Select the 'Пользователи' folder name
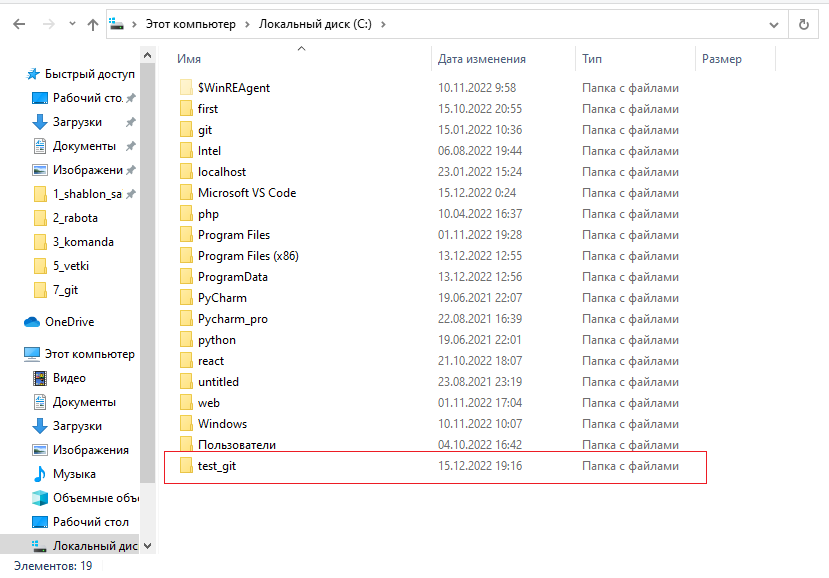The width and height of the screenshot is (829, 578). point(237,445)
